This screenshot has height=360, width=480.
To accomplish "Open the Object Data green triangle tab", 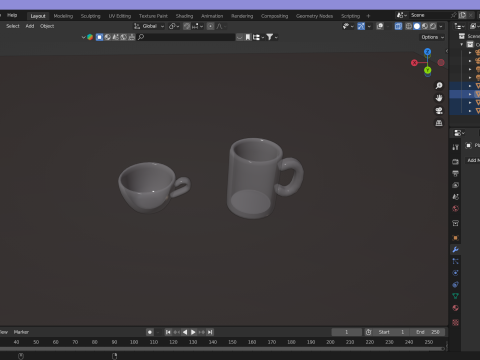I will [x=455, y=296].
